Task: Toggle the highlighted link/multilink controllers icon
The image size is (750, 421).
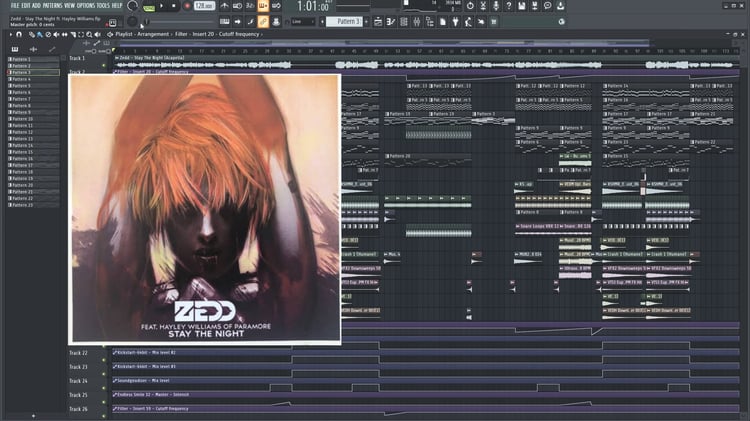Action: coord(263,22)
